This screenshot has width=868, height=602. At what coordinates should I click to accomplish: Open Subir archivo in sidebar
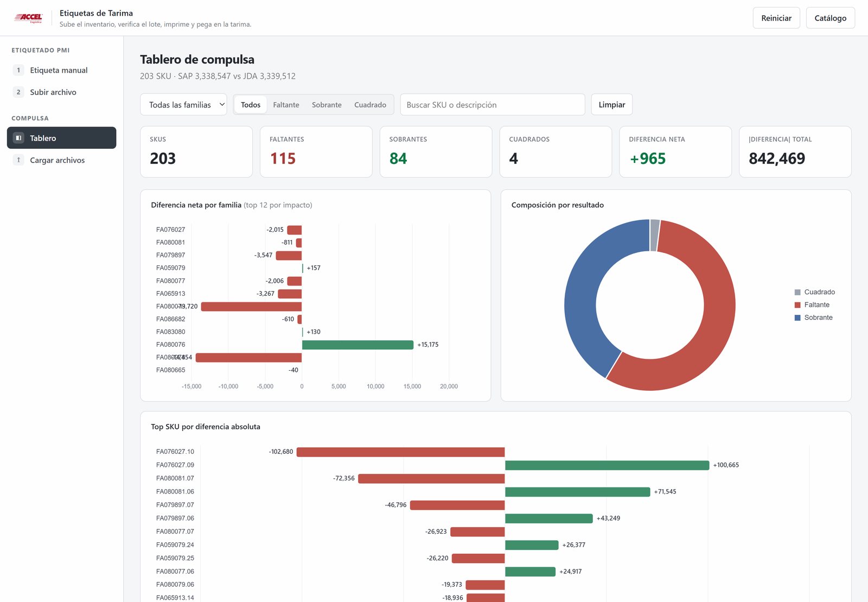[x=61, y=92]
